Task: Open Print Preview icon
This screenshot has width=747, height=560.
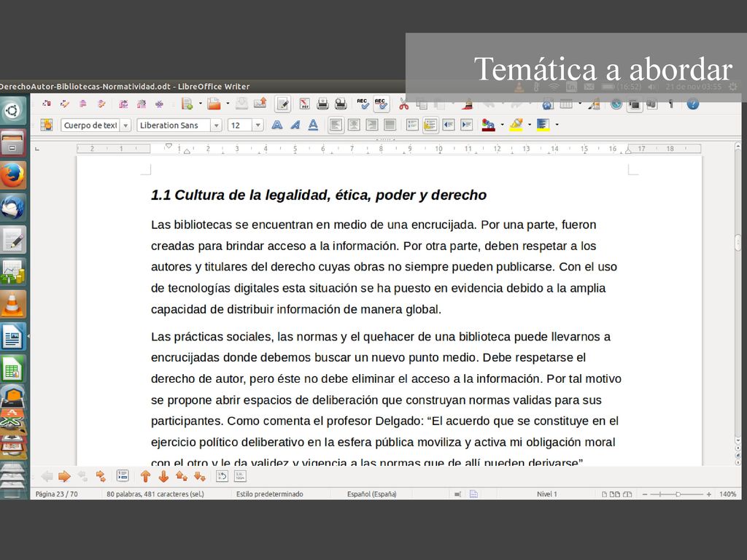Action: click(341, 104)
